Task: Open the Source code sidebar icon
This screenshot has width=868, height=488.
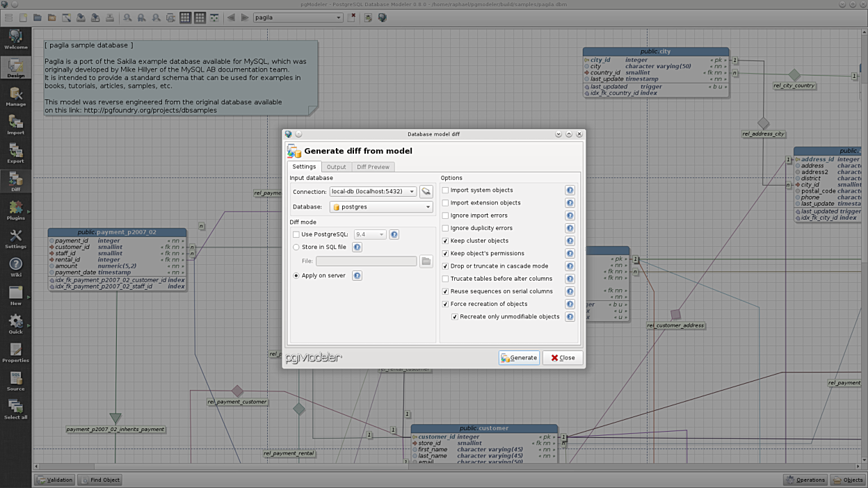Action: point(15,381)
